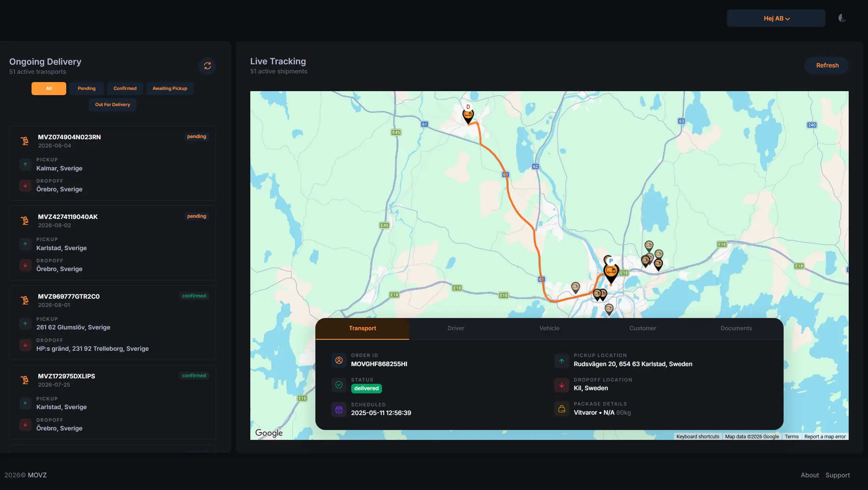Click HP:s gränd Trelleborg dropoff text
The image size is (868, 490).
point(93,349)
